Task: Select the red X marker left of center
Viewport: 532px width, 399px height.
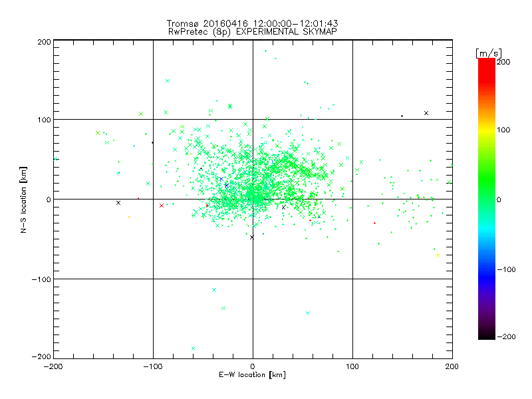Action: (162, 205)
